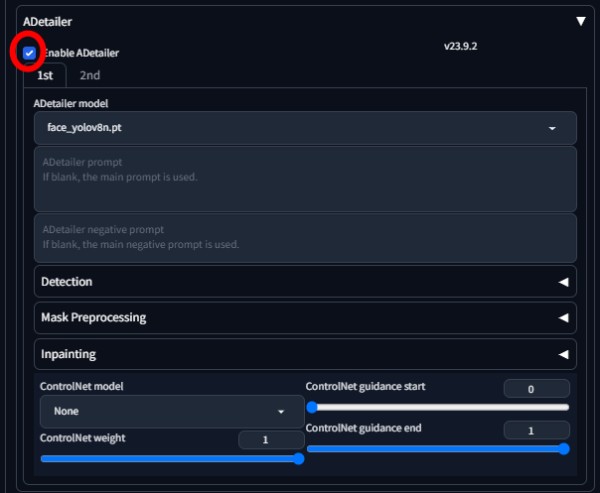
Task: Click the ADetailer model dropdown caret
Action: tap(552, 128)
